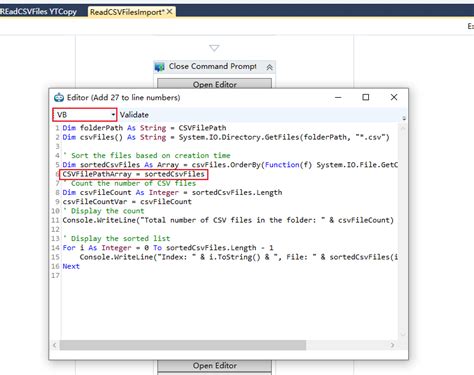Image resolution: width=474 pixels, height=375 pixels.
Task: Click the line 'Dim folderPath As String'
Action: (144, 128)
